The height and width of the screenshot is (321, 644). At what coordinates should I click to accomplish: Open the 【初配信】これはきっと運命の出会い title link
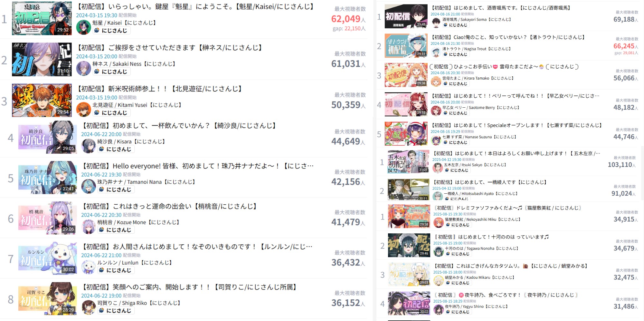[169, 206]
